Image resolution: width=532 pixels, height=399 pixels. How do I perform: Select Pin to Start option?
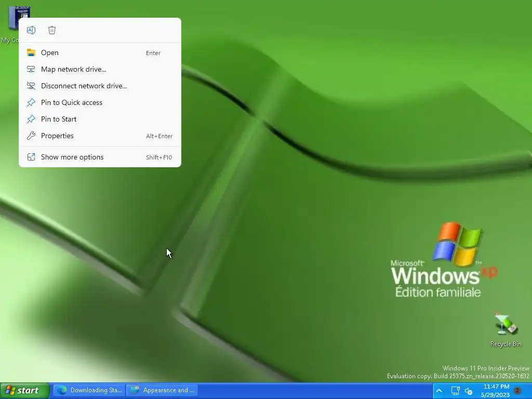click(100, 119)
